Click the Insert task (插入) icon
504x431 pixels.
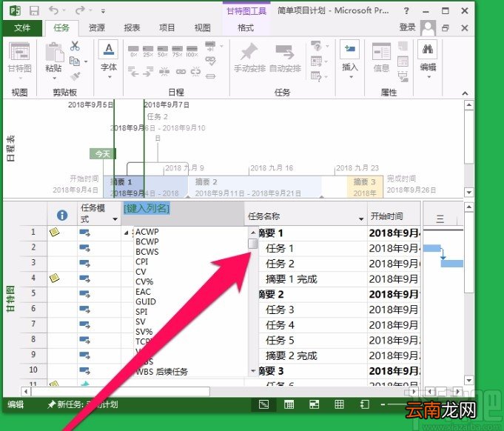[350, 49]
